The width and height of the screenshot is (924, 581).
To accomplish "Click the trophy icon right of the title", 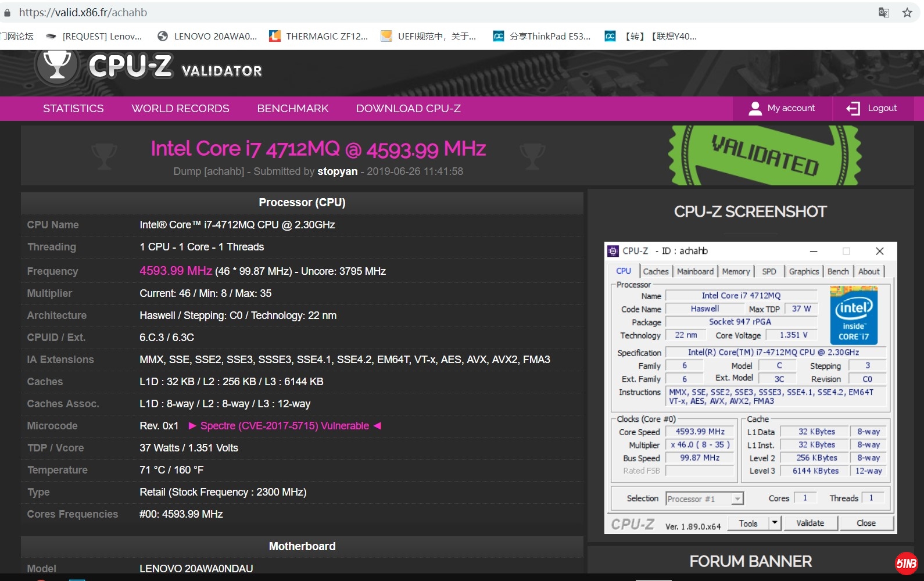I will [532, 156].
